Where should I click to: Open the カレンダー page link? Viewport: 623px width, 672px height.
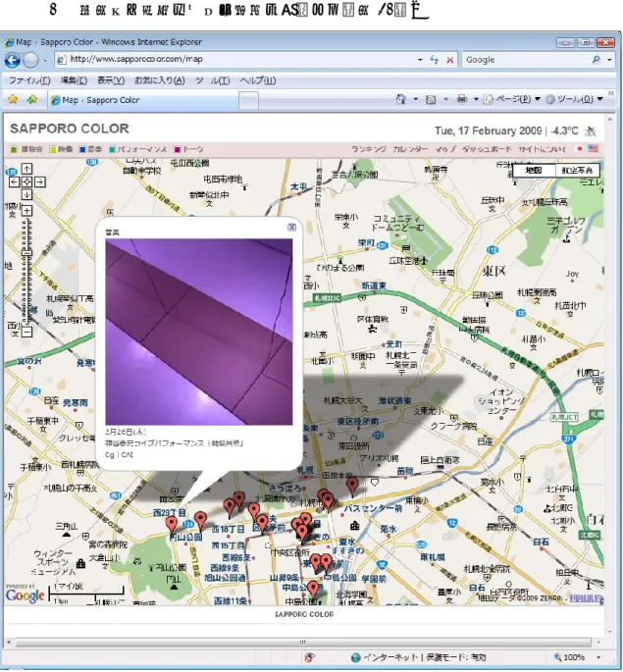tap(410, 149)
